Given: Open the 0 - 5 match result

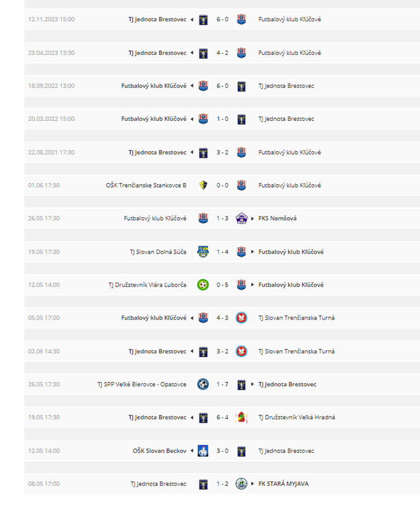Looking at the screenshot, I should click(x=222, y=285).
